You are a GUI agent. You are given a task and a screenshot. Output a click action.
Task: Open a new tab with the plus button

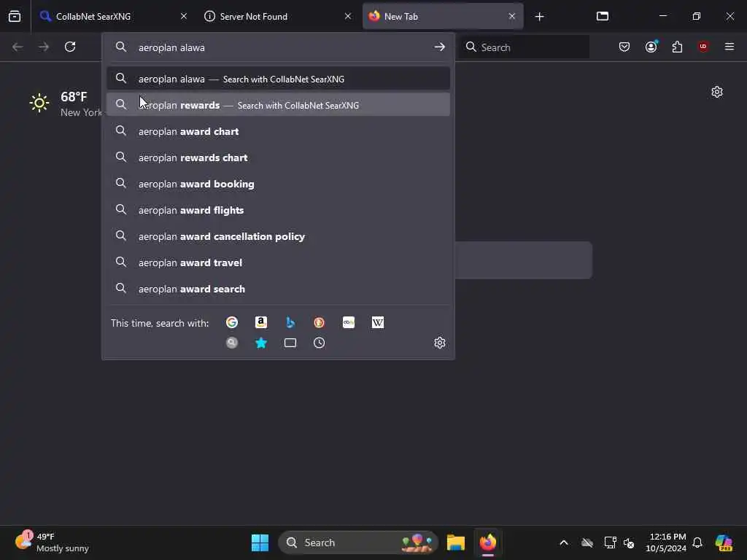pos(539,17)
